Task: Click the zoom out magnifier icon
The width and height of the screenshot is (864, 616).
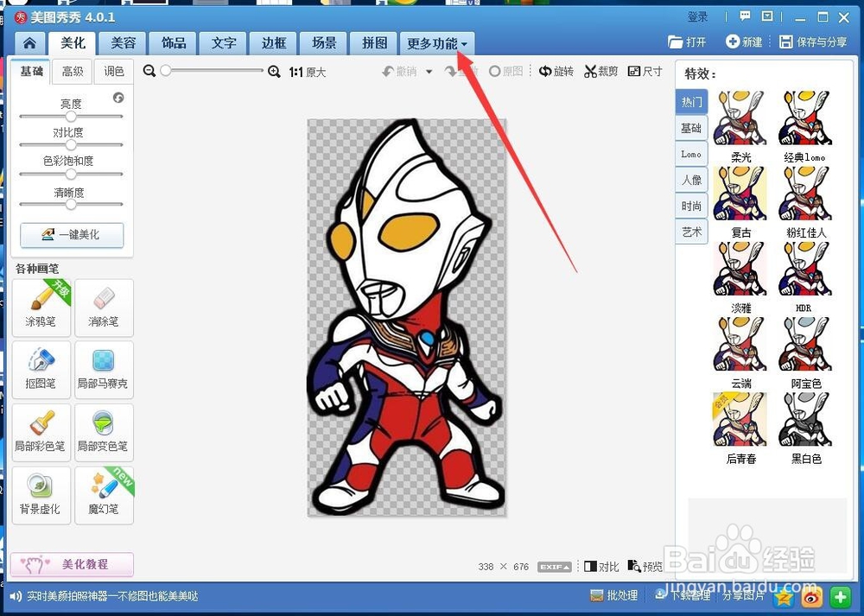Action: [x=149, y=71]
